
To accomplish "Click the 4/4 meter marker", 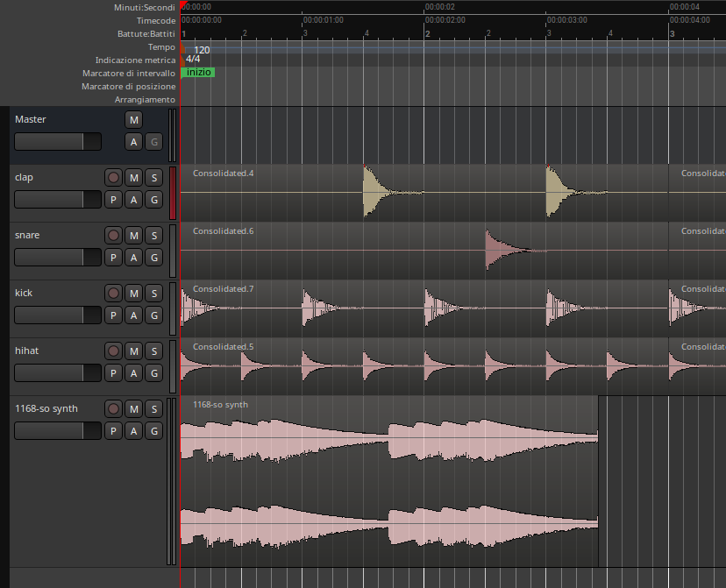I will (x=193, y=60).
